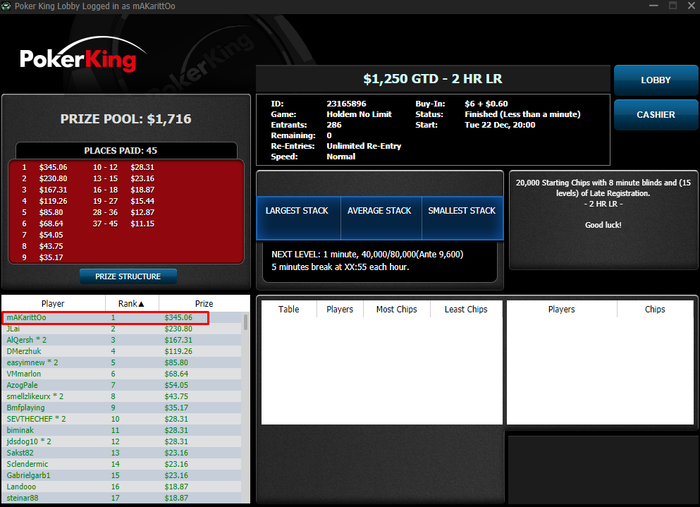700x507 pixels.
Task: Sort by Players column header beside Chips
Action: pos(562,309)
